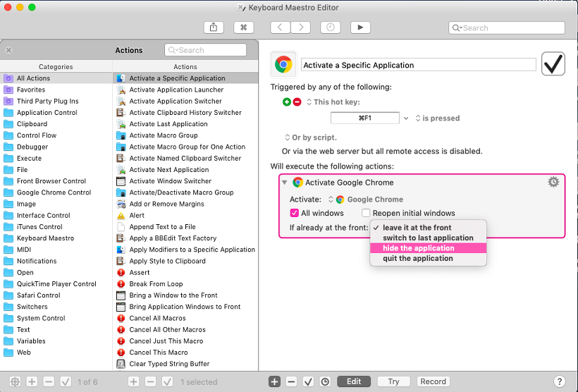Click the Share toolbar icon
578x392 pixels.
[214, 27]
